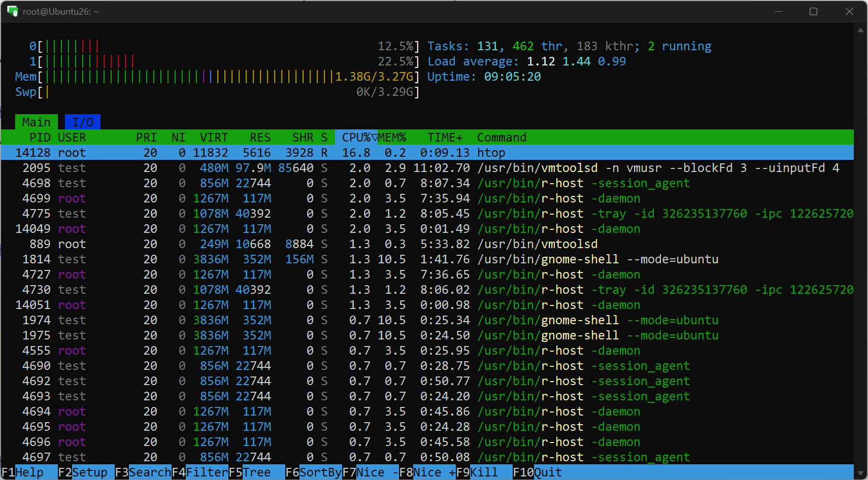The height and width of the screenshot is (480, 868).
Task: Select process 4697 session_agent row
Action: pos(427,457)
